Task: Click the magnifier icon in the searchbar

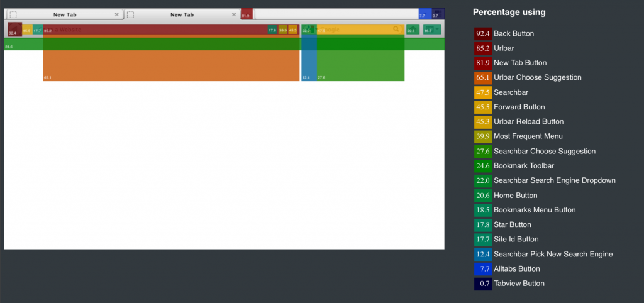Action: (x=396, y=29)
